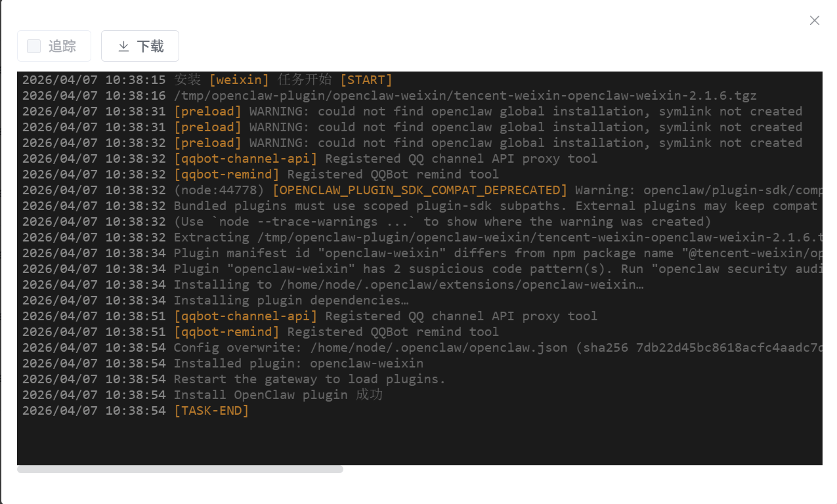Click the orange [TASK-END] tag
Screen dimensions: 837x504
pyautogui.click(x=211, y=411)
